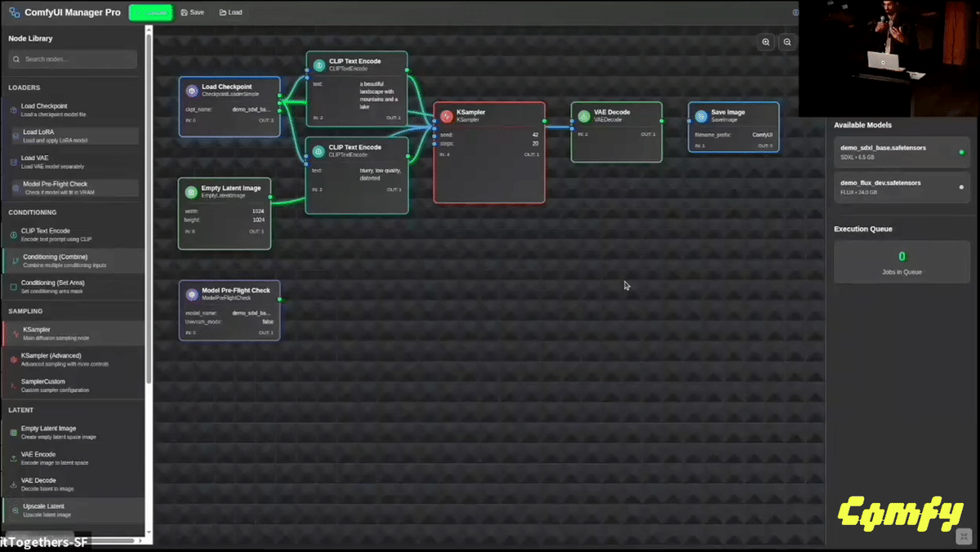This screenshot has width=980, height=552.
Task: Click the Empty Latent Image width value 1024
Action: point(258,211)
